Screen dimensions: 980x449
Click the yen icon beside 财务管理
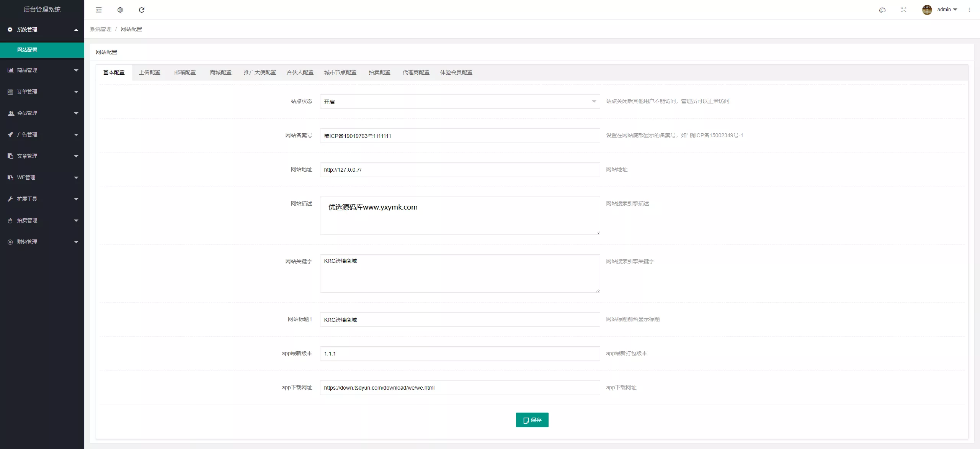(10, 242)
